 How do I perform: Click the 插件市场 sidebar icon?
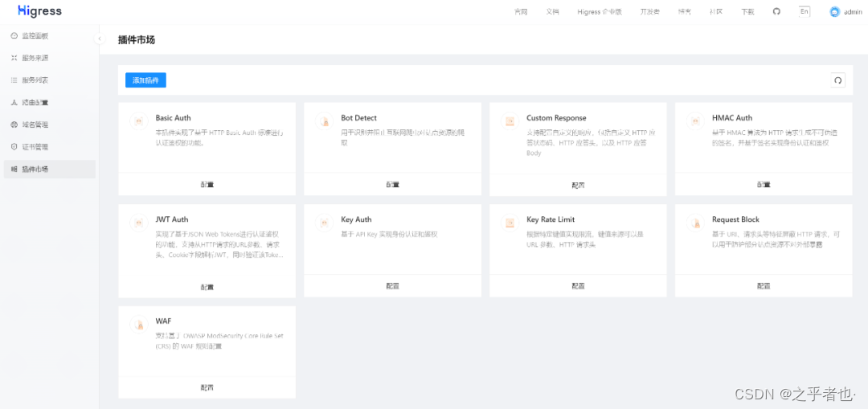[14, 169]
